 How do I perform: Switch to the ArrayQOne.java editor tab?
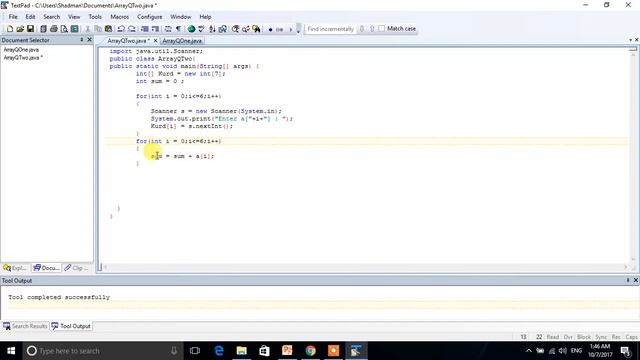[x=182, y=41]
